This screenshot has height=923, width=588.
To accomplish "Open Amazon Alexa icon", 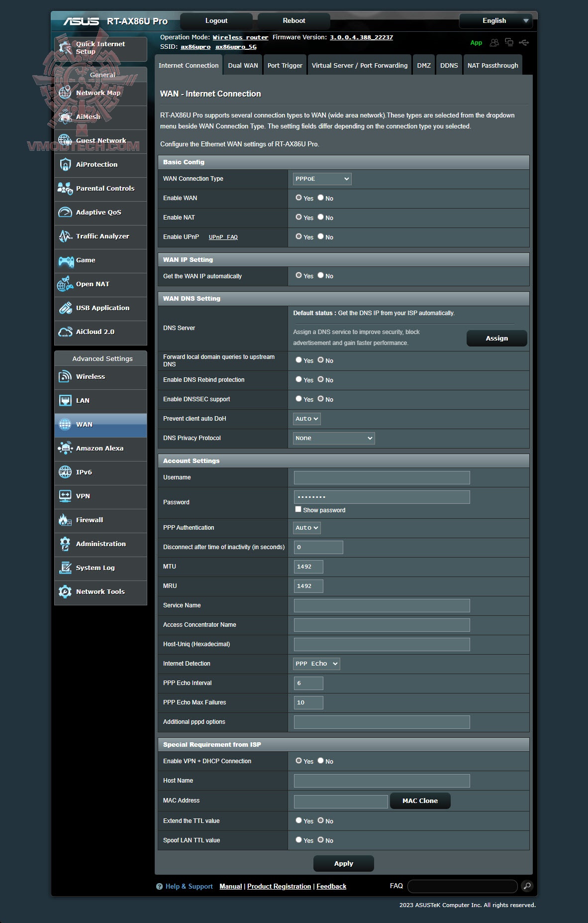I will 65,448.
